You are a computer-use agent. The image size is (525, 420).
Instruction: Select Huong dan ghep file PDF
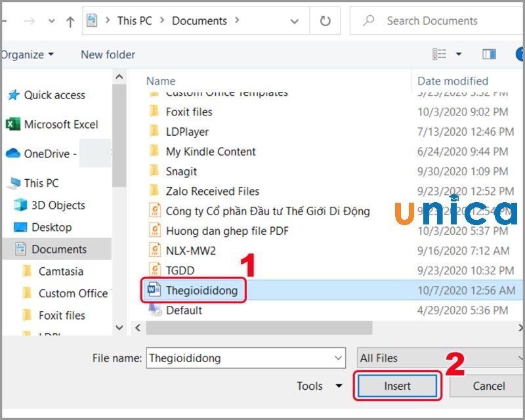click(x=227, y=231)
